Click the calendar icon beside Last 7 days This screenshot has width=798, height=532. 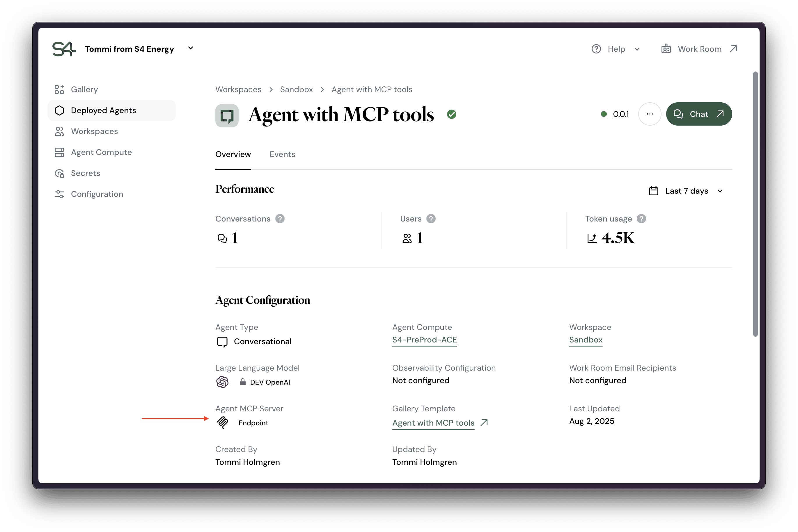pos(654,191)
